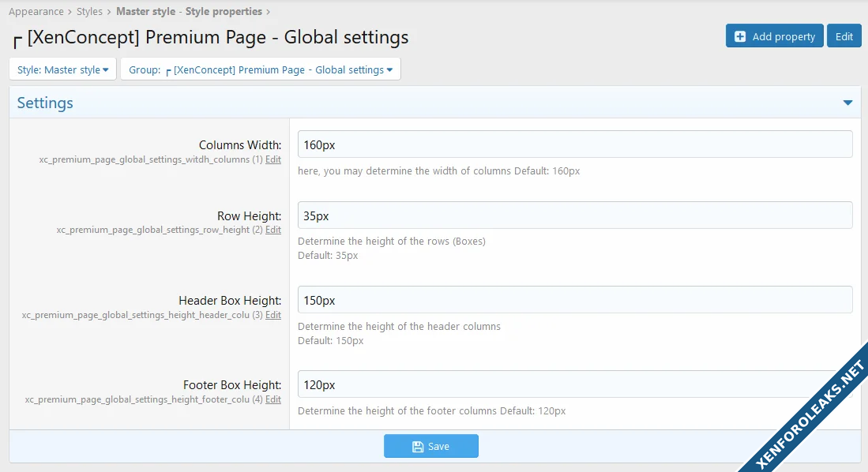This screenshot has height=472, width=868.
Task: Click the Add property button
Action: coord(774,36)
